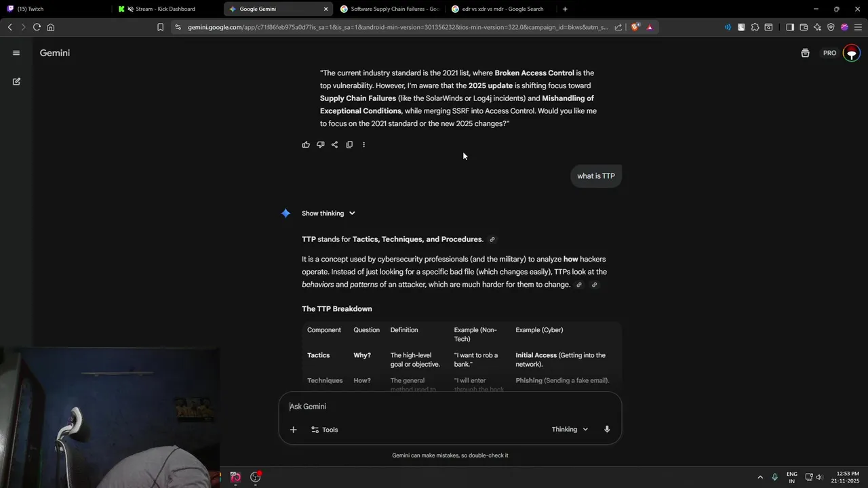Close the Google Gemini tab
The width and height of the screenshot is (868, 488).
(325, 9)
